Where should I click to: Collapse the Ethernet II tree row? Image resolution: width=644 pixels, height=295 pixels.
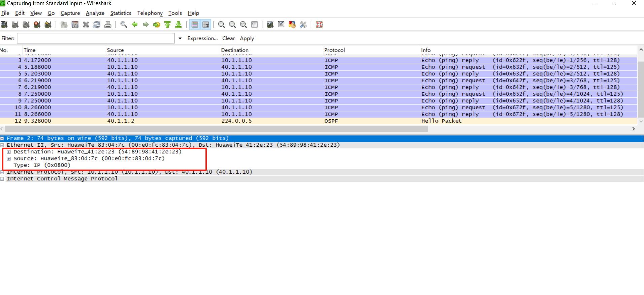pos(2,145)
